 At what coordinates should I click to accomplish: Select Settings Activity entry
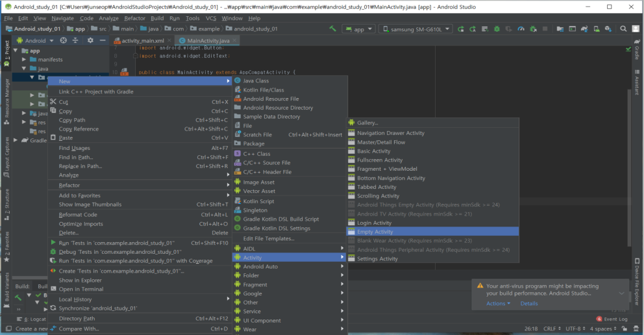pyautogui.click(x=432, y=258)
